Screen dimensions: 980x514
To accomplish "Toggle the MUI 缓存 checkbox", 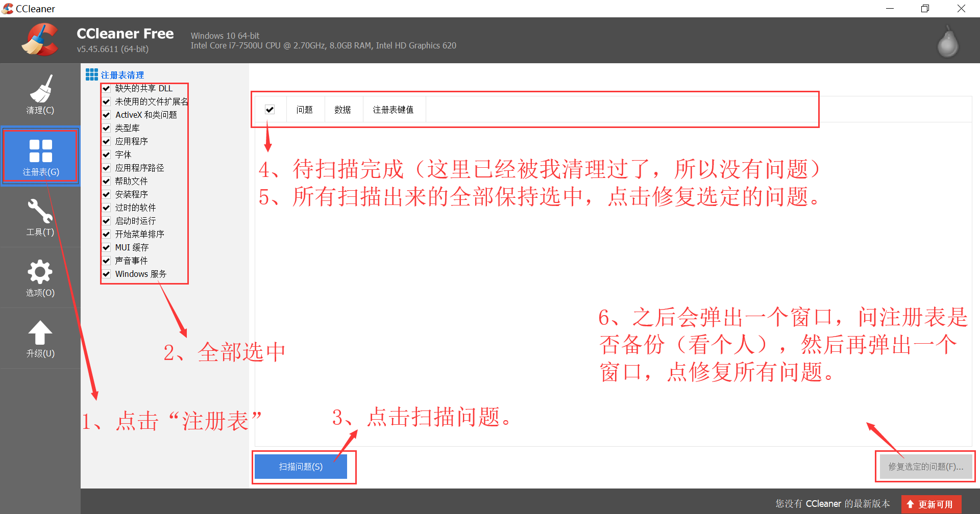I will click(x=107, y=247).
